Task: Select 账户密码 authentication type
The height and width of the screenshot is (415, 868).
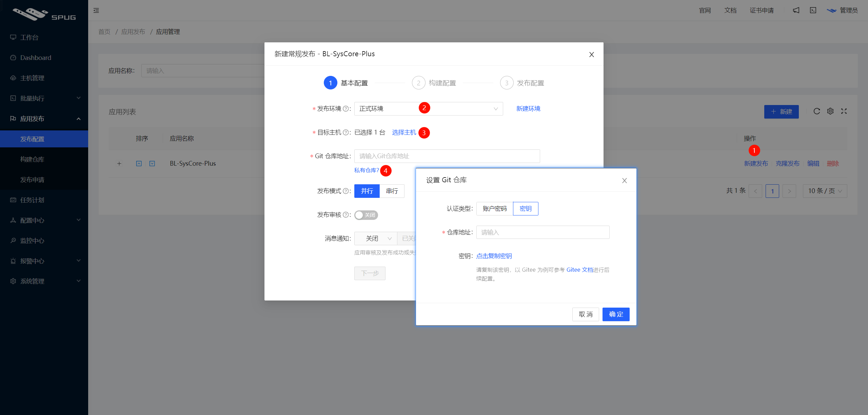Action: point(495,209)
